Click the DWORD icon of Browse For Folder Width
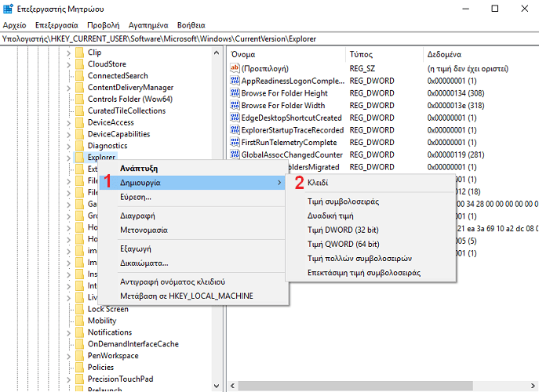Viewport: 539px width, 392px height. 235,106
